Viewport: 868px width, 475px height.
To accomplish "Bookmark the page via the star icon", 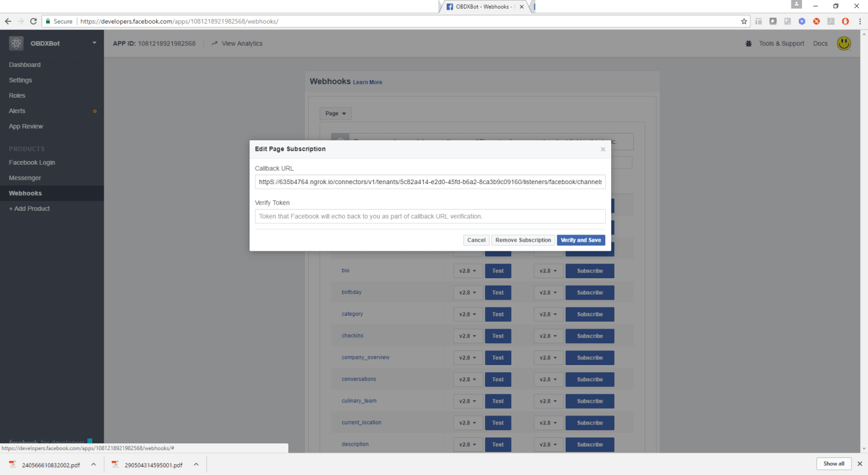I will tap(744, 21).
